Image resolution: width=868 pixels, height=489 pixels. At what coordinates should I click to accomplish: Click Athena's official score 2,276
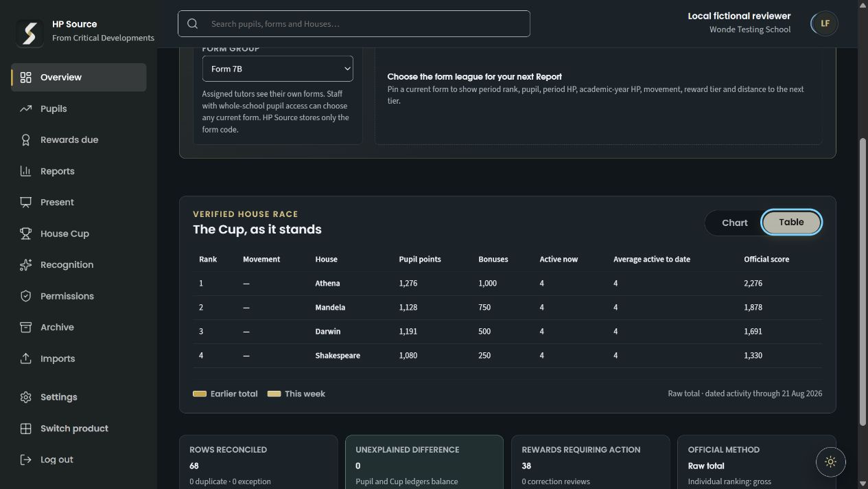pos(753,283)
